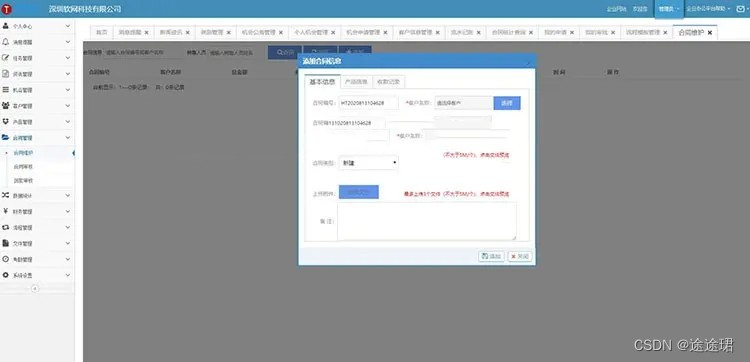This screenshot has width=750, height=362.
Task: Open the 客户信息管理 page tab
Action: (x=416, y=33)
